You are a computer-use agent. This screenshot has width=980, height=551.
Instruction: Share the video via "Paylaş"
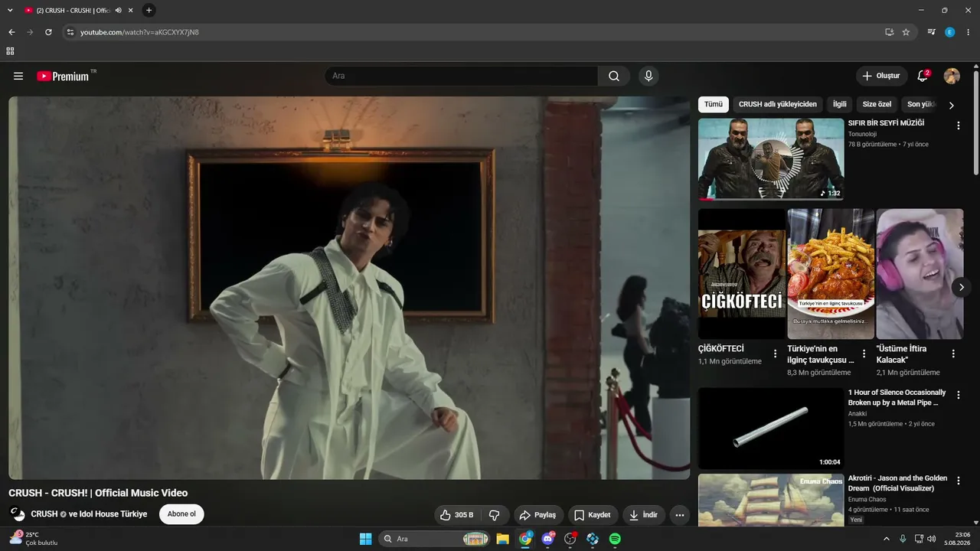click(539, 515)
